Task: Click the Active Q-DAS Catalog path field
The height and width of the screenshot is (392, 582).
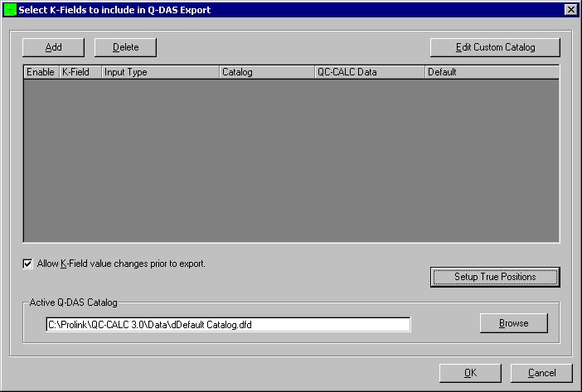Action: point(228,325)
